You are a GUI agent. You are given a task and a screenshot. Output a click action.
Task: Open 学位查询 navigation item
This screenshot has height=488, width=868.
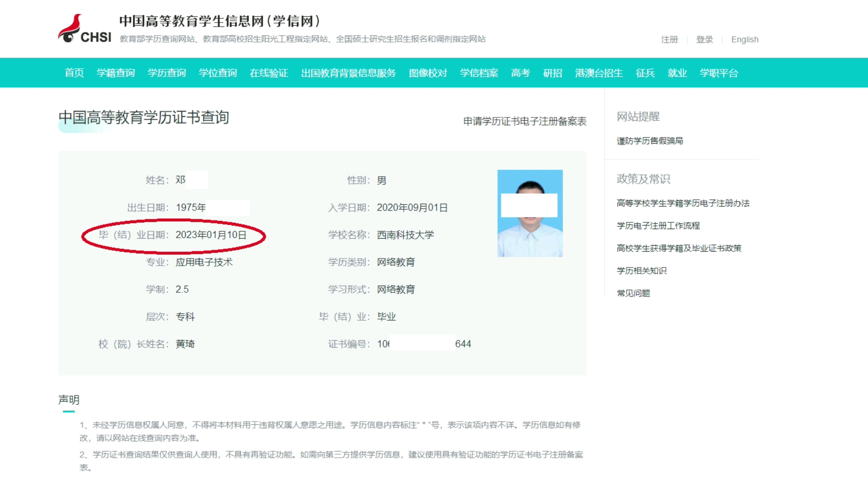(218, 73)
